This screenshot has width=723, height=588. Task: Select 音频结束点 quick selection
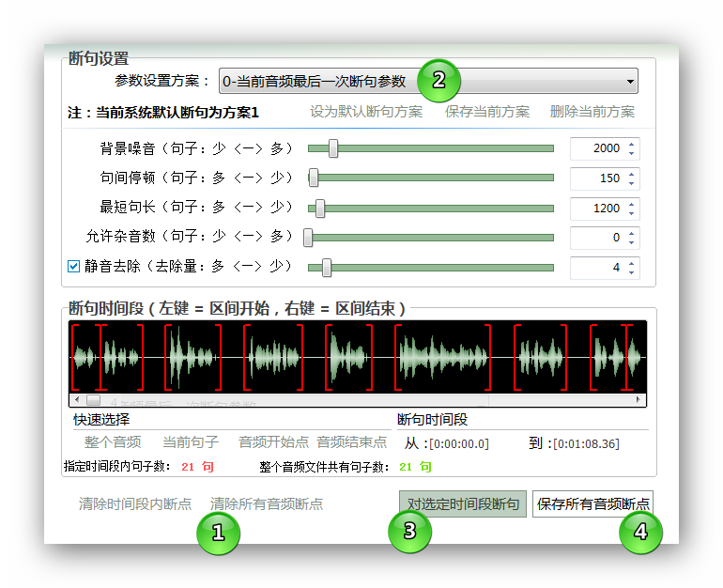[352, 442]
